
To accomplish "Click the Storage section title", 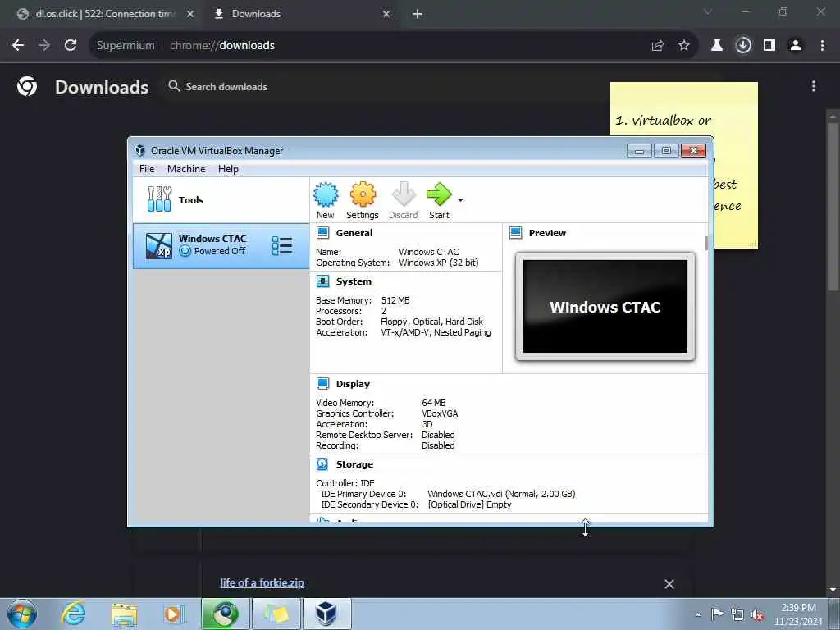I will pos(354,464).
